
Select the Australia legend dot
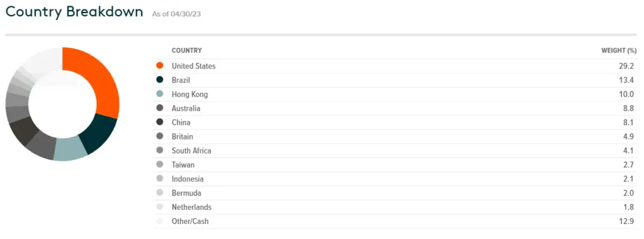[x=160, y=108]
